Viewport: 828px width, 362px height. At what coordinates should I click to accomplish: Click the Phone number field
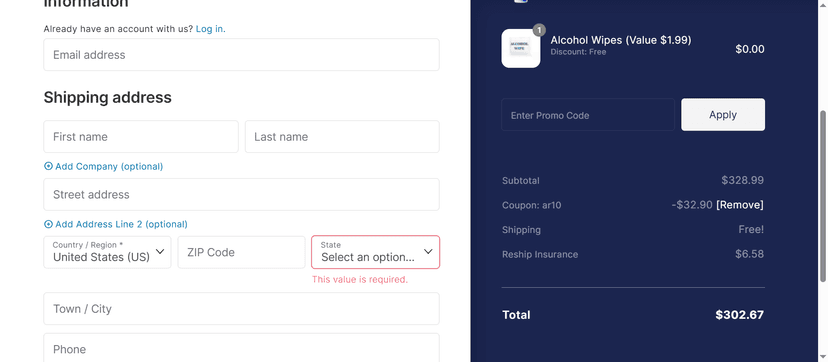point(241,347)
